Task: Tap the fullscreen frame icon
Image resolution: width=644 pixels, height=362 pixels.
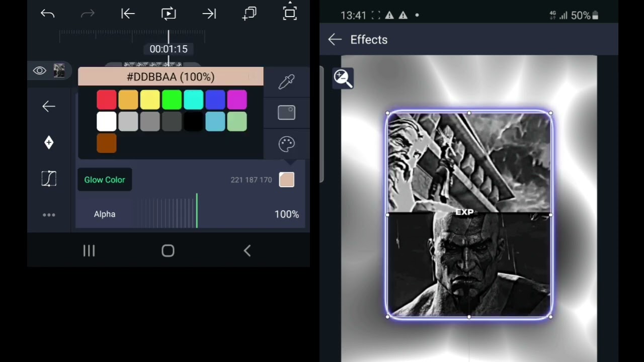Action: click(290, 12)
